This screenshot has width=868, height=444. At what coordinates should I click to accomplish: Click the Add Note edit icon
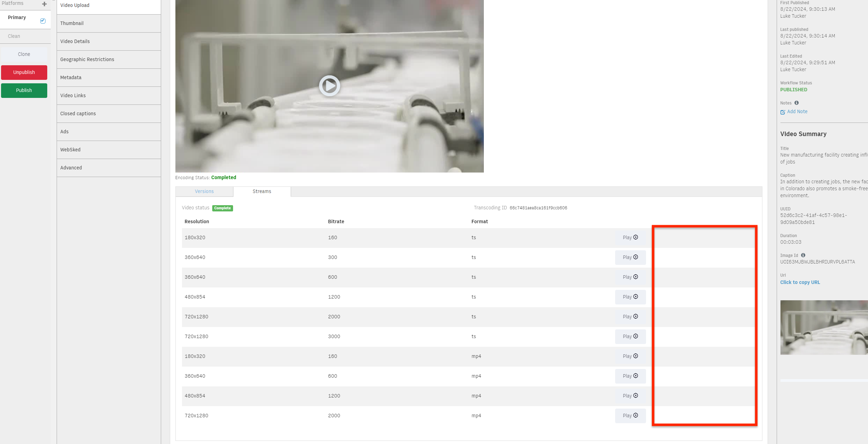pyautogui.click(x=783, y=112)
